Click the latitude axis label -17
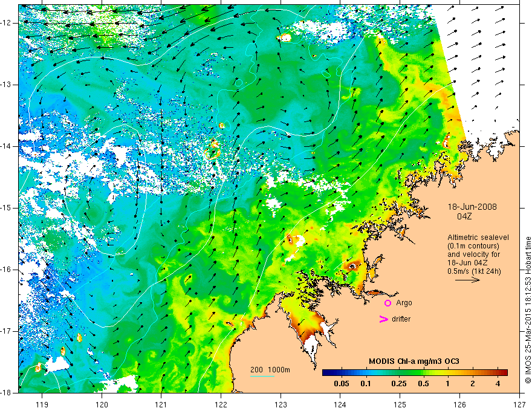532x411 pixels. click(x=6, y=331)
